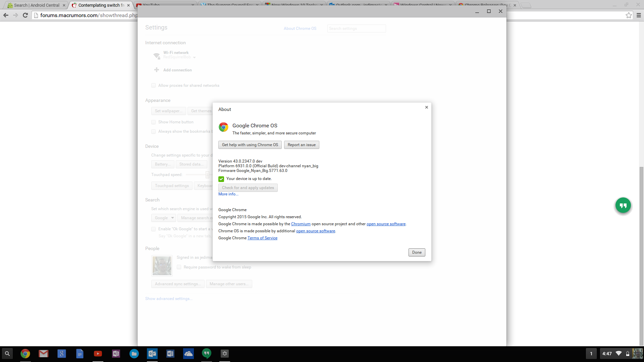Close the Android Central tab
Screen dimensions: 644x362
point(64,5)
